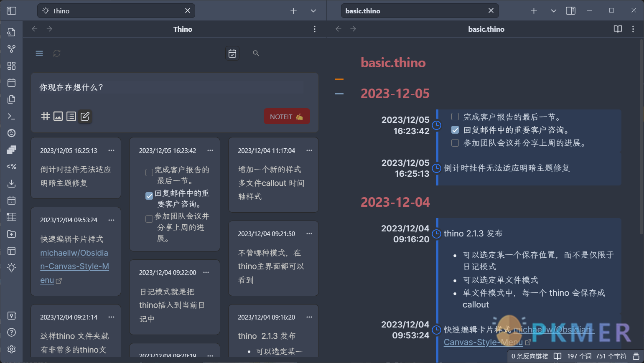Open Settings gear in ribbon

[12, 349]
